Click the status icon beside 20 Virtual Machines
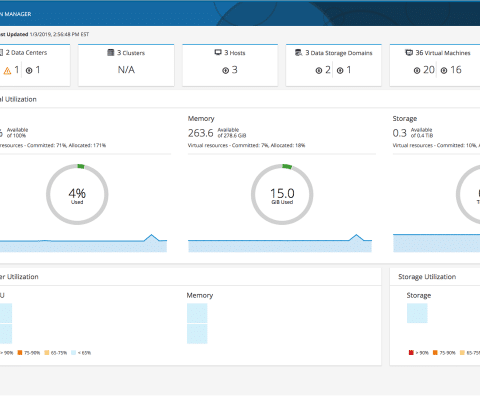The height and width of the screenshot is (398, 480). [x=417, y=71]
